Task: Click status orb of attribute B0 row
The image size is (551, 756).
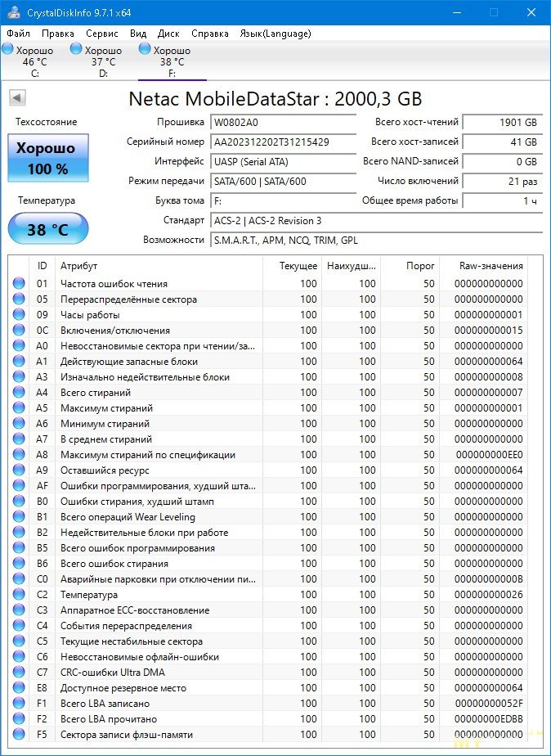Action: 19,501
